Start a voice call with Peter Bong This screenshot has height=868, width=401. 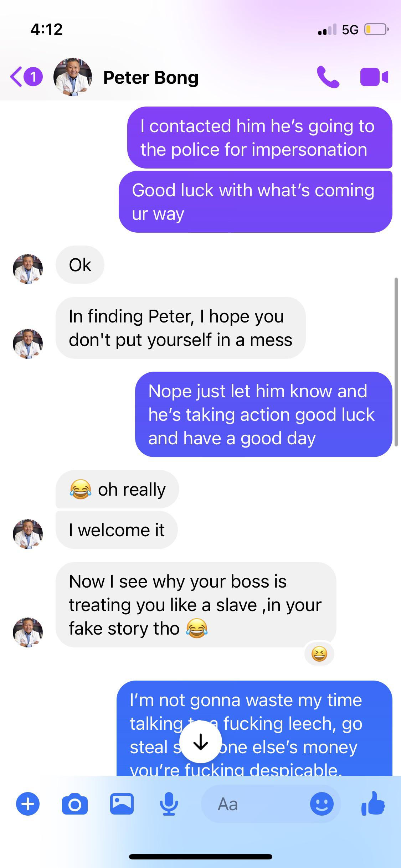tap(328, 77)
